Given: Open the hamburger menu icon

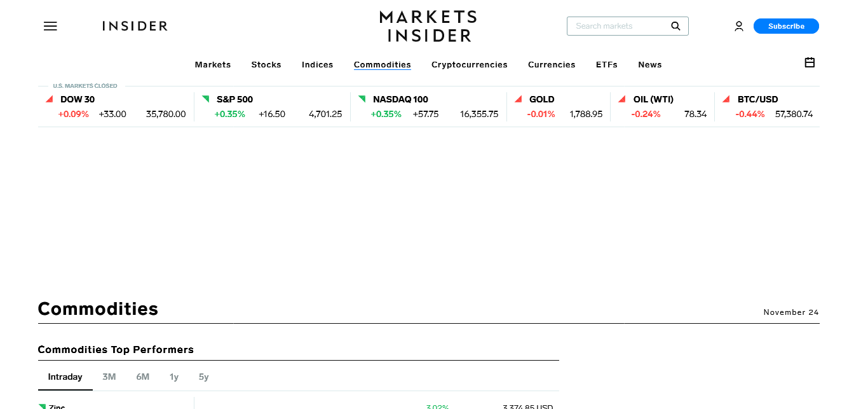Looking at the screenshot, I should (x=50, y=26).
